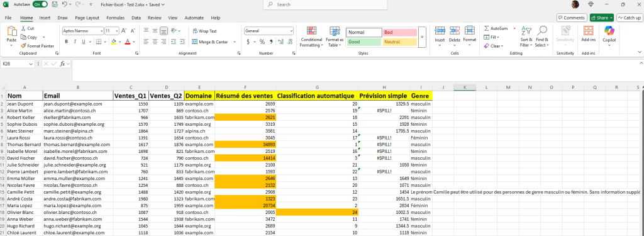
Task: Increase the cell indent
Action: [183, 42]
